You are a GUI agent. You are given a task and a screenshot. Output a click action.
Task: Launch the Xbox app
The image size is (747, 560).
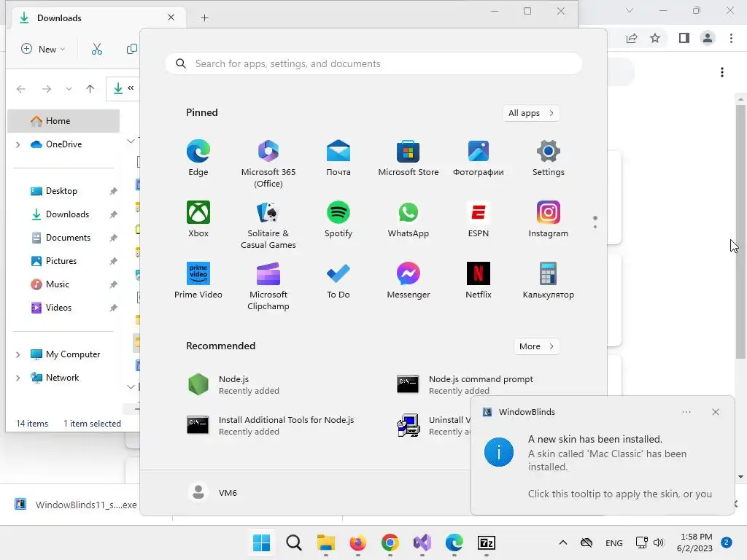tap(198, 219)
